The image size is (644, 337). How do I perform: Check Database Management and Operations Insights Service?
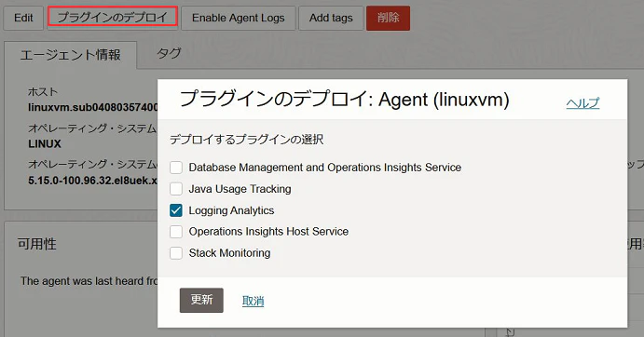tap(176, 168)
